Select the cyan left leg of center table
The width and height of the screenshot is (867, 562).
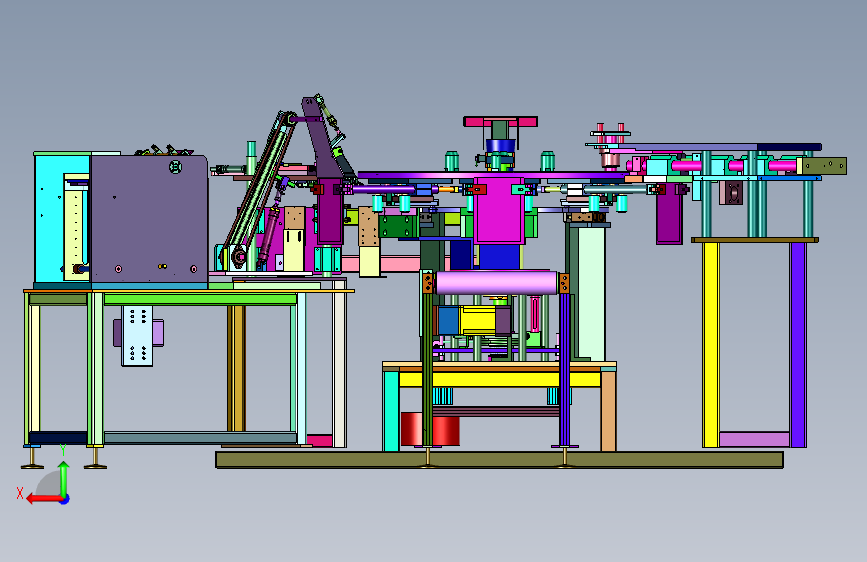click(x=391, y=410)
